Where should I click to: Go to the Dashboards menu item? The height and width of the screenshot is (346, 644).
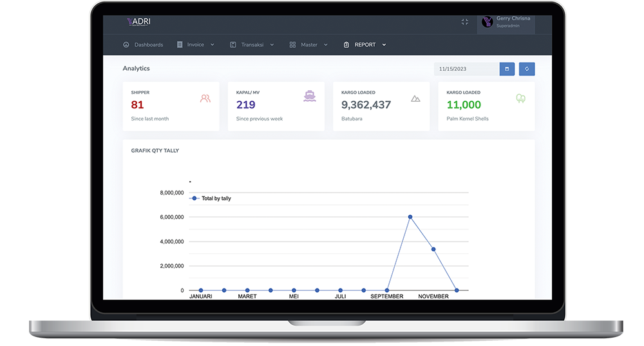point(148,45)
